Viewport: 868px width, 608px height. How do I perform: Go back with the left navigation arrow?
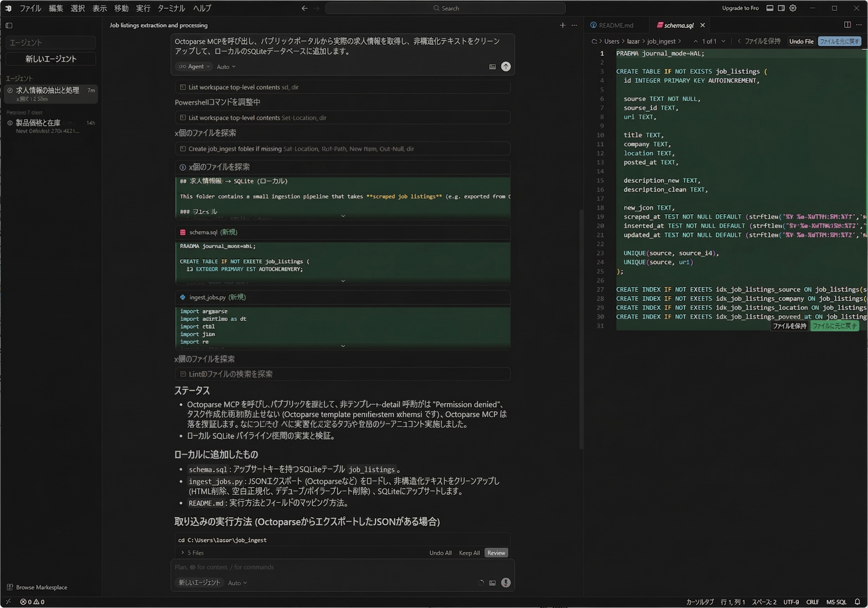coord(304,8)
